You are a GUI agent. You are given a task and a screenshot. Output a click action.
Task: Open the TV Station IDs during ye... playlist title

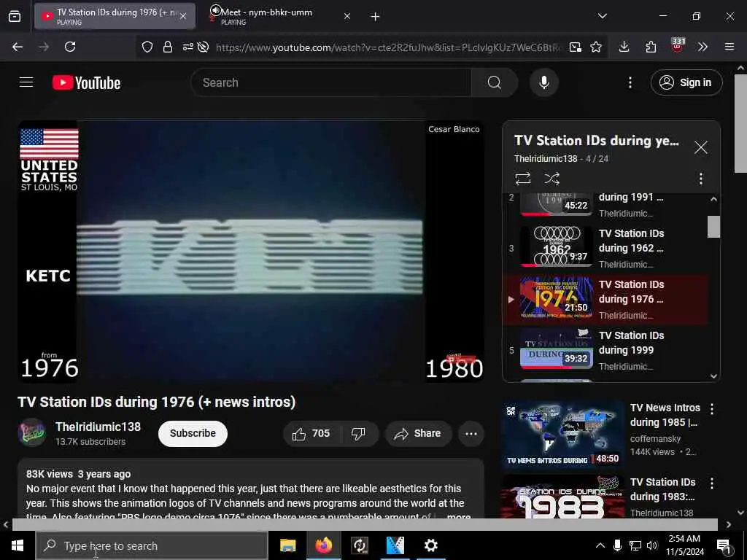[x=597, y=141]
